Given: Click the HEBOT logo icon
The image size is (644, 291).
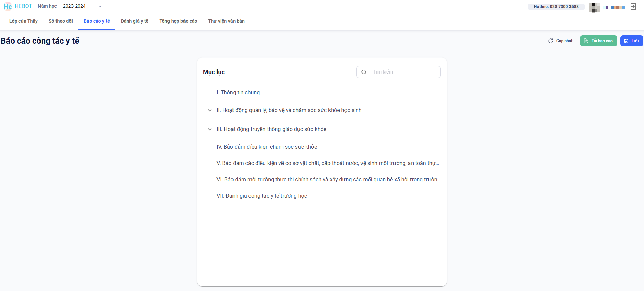Looking at the screenshot, I should (x=8, y=6).
